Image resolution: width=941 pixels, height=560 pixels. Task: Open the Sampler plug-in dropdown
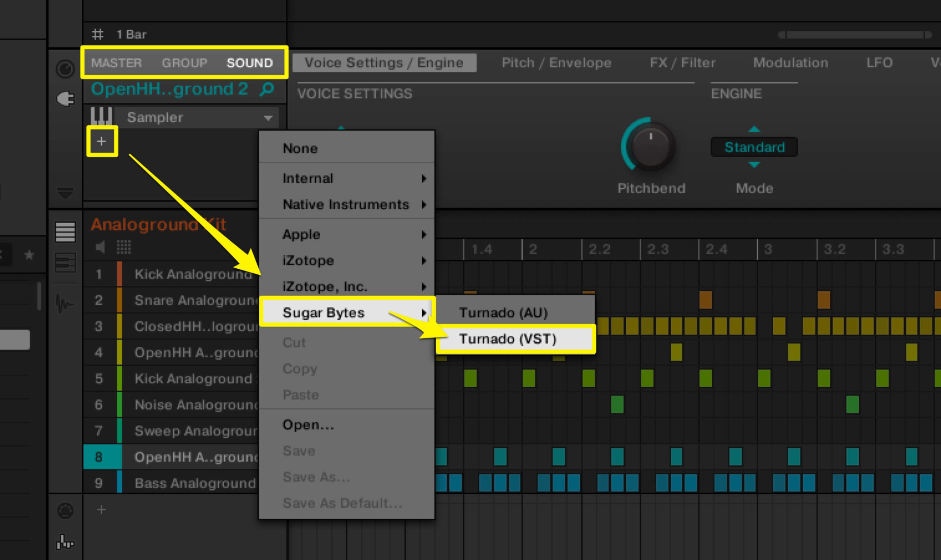[198, 117]
